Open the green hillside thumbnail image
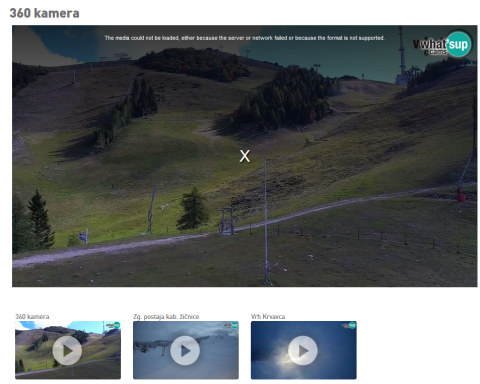Viewport: 480px width, 384px height. tap(68, 350)
